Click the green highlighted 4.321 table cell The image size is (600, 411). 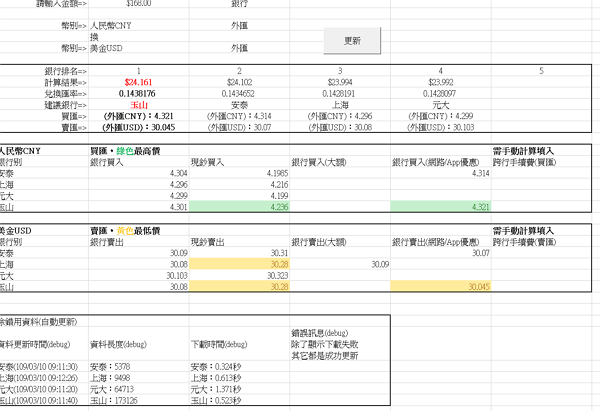click(x=440, y=207)
